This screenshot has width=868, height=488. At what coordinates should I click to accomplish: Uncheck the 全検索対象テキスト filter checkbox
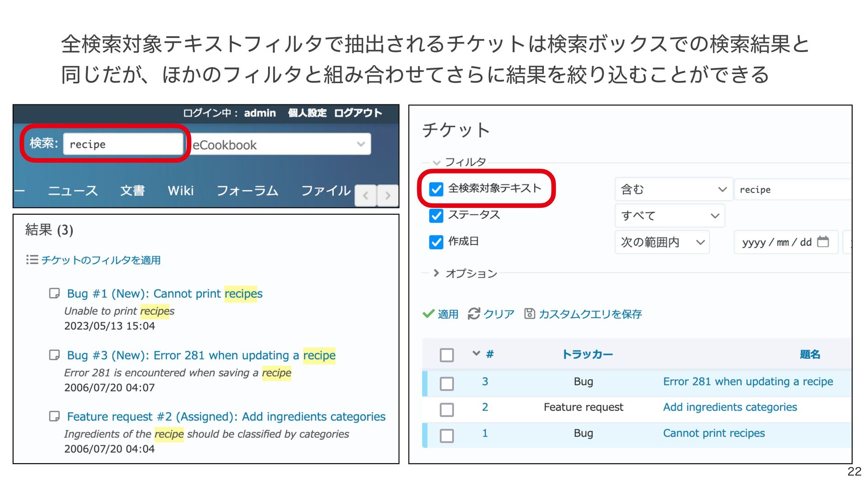(x=436, y=189)
